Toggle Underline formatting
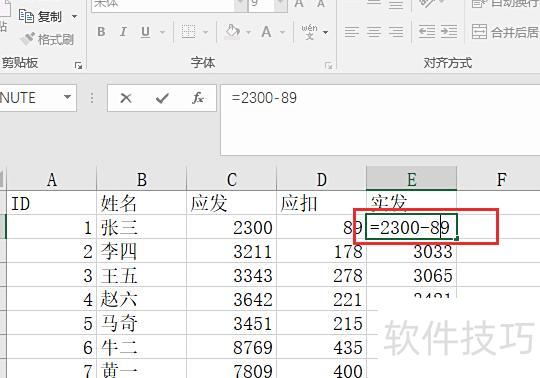 click(146, 32)
